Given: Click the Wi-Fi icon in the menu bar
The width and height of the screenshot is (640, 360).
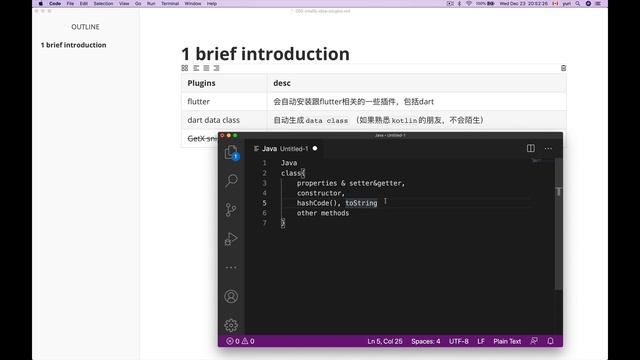Looking at the screenshot, I should coord(469,3).
